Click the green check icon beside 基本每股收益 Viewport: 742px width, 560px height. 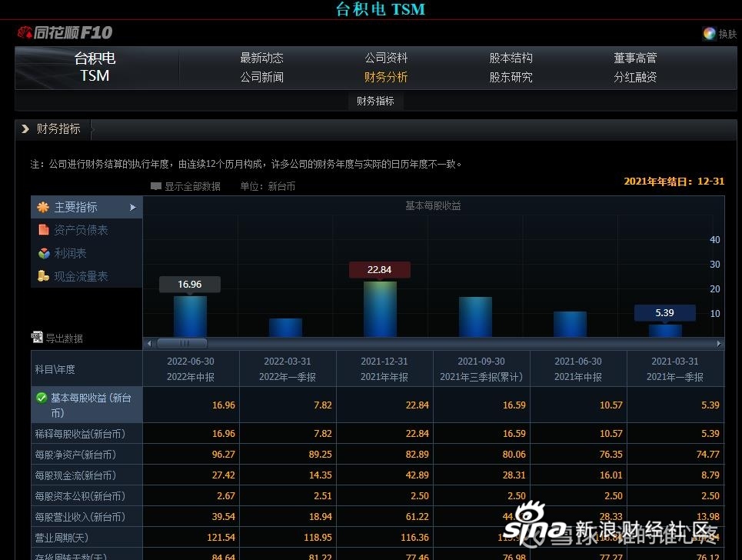(42, 398)
